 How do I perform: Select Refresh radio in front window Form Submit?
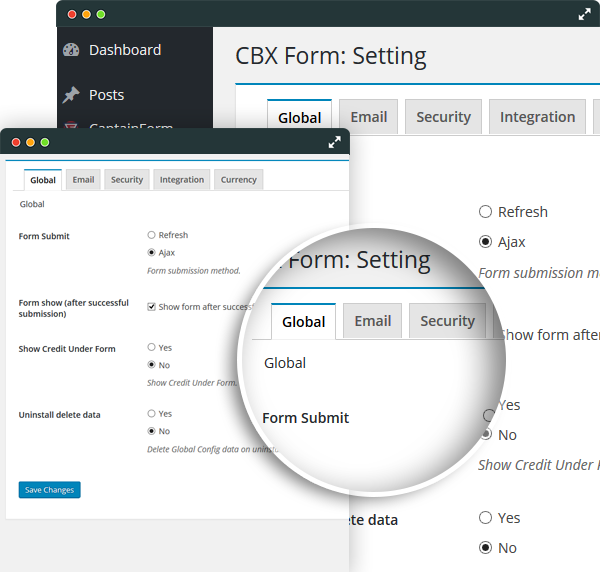[152, 235]
